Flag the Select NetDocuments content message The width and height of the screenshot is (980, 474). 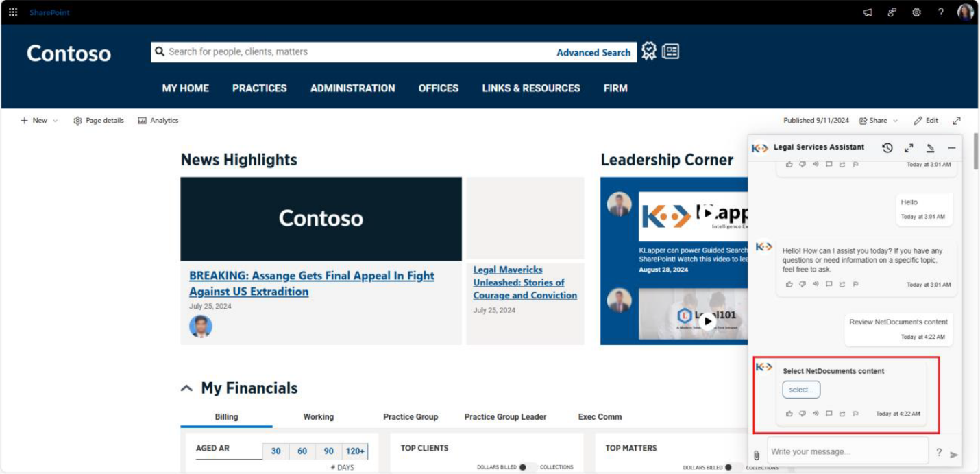tap(855, 414)
